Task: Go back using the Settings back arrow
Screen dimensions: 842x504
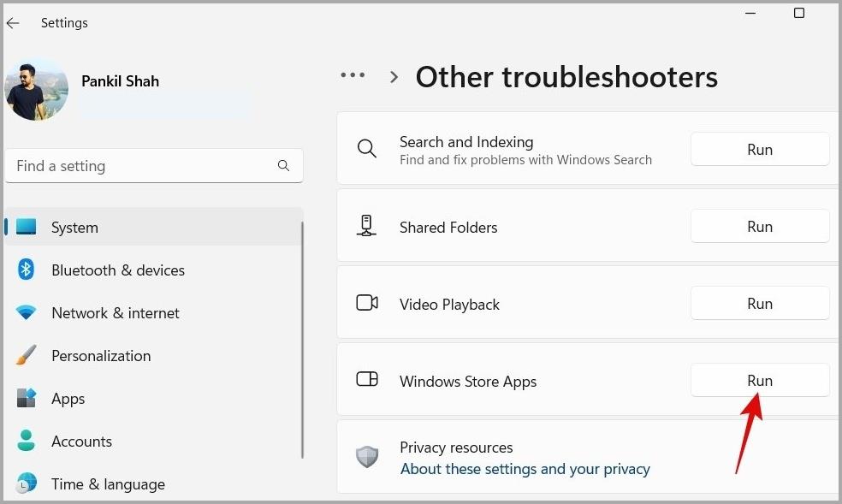Action: [13, 22]
